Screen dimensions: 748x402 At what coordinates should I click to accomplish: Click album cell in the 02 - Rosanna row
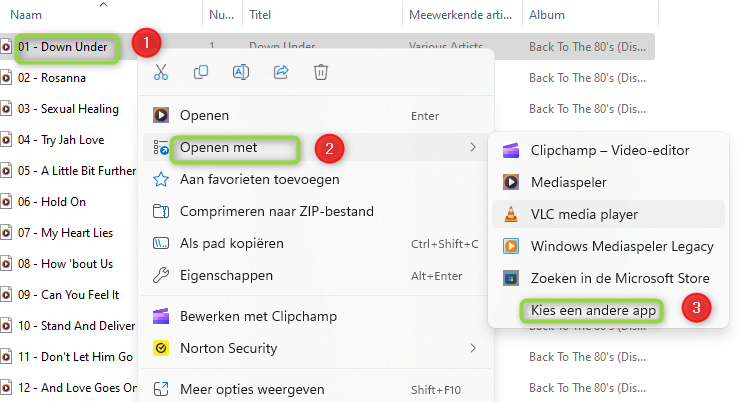pos(587,78)
